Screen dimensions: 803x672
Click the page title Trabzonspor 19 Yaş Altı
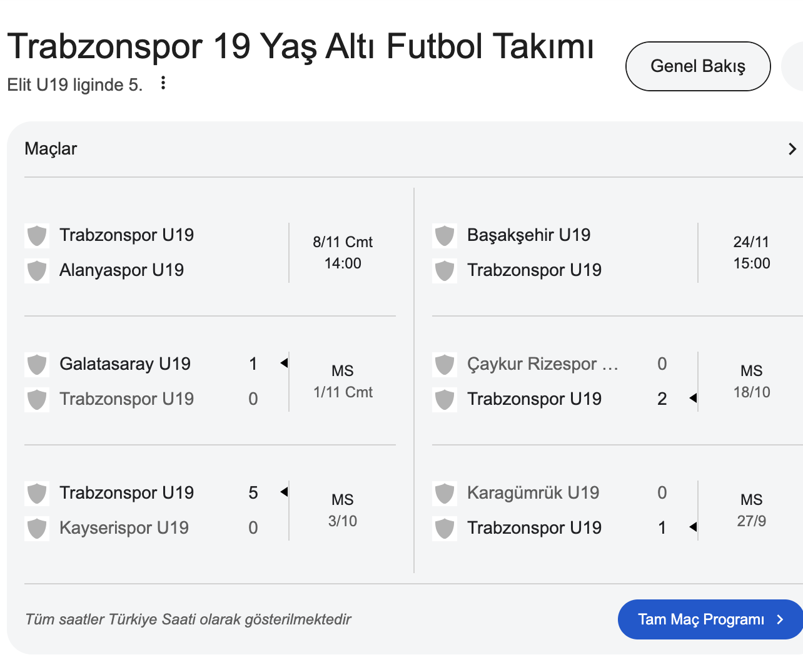click(x=300, y=46)
